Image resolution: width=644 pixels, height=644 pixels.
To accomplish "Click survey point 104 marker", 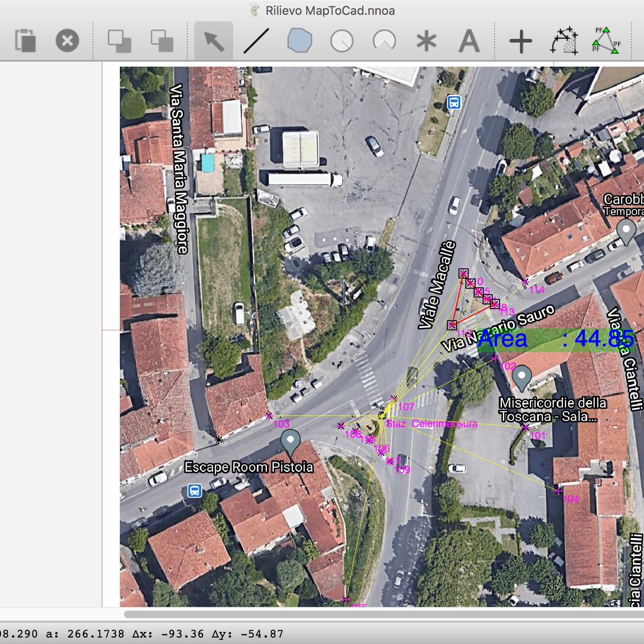I will pos(558,490).
